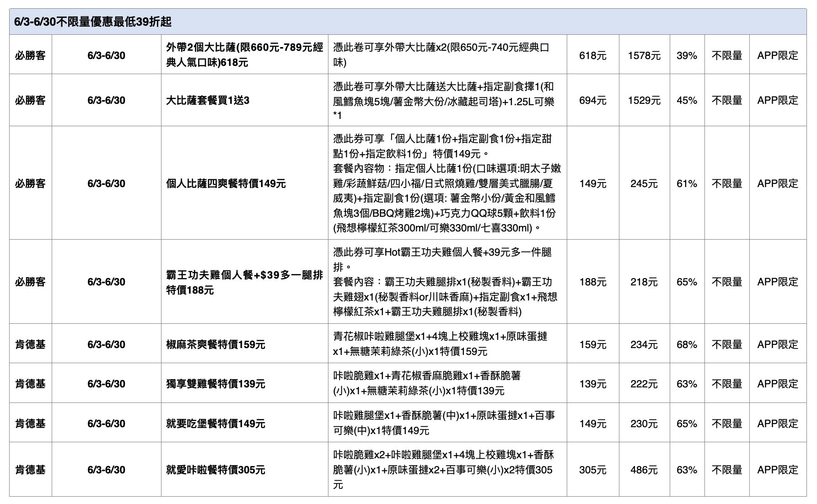Click the '1578元' original price cell
Viewport: 817px width, 504px height.
tap(644, 55)
